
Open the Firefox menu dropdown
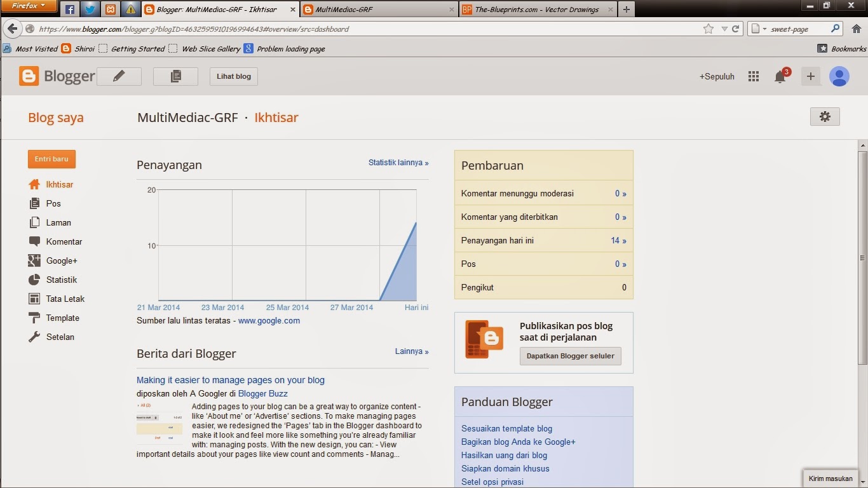(x=29, y=6)
